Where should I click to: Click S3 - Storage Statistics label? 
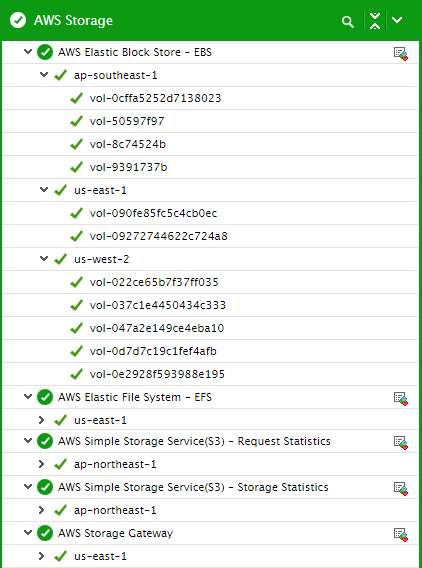193,487
